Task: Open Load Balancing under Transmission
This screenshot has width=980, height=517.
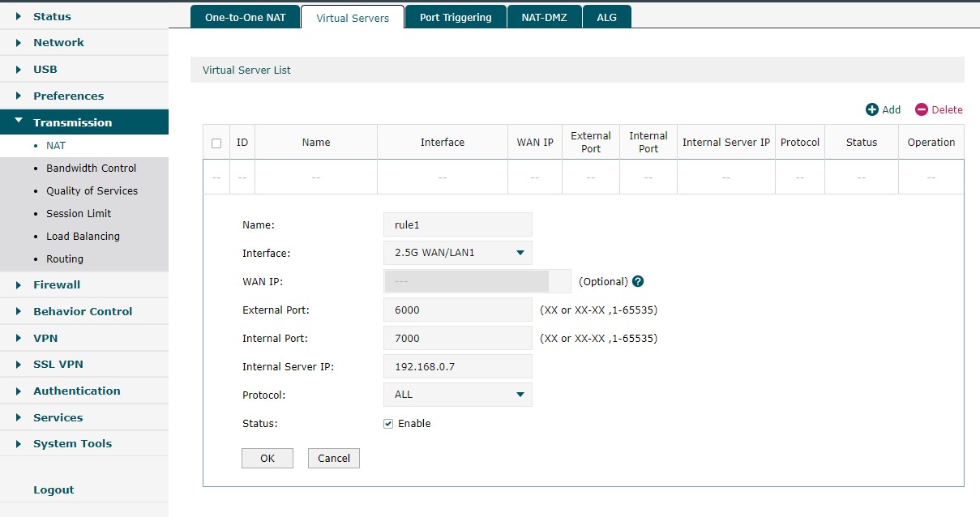Action: pyautogui.click(x=83, y=236)
